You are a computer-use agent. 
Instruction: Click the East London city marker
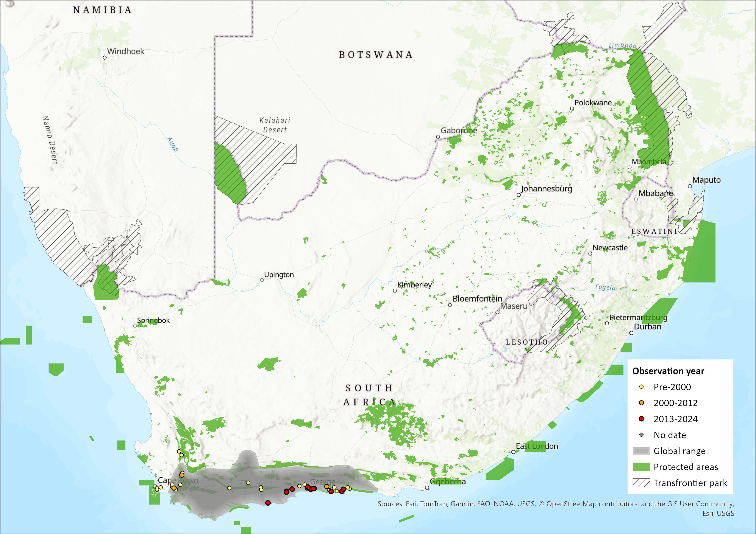point(513,452)
